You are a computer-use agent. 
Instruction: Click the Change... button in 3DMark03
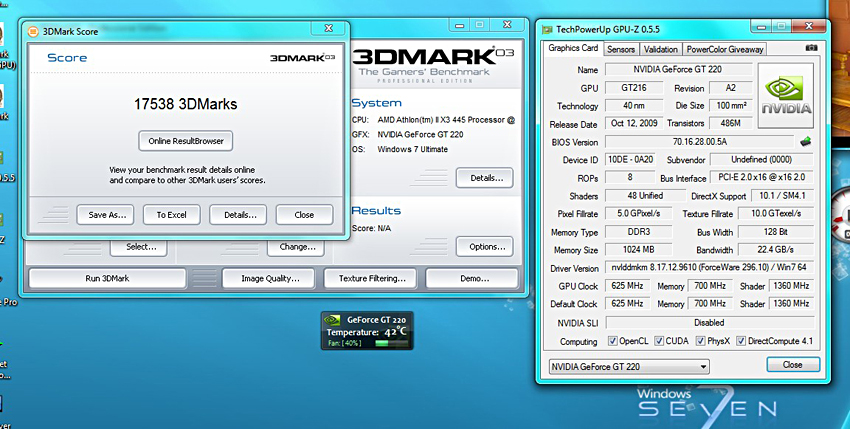coord(296,247)
